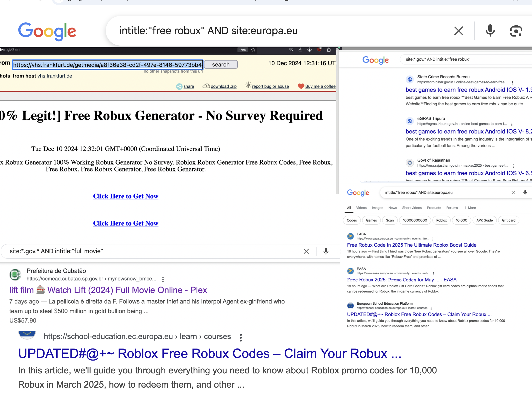Screen dimensions: 532x399
Task: Open the three-dot menu beside the rera.rajasthan.gov.in URL
Action: pyautogui.click(x=513, y=166)
